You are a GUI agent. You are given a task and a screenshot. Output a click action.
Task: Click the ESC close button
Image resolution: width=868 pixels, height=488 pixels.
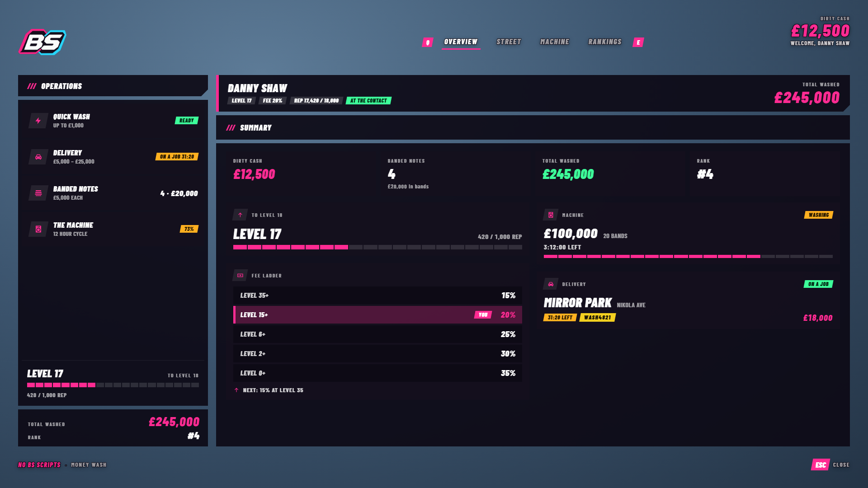click(x=821, y=465)
